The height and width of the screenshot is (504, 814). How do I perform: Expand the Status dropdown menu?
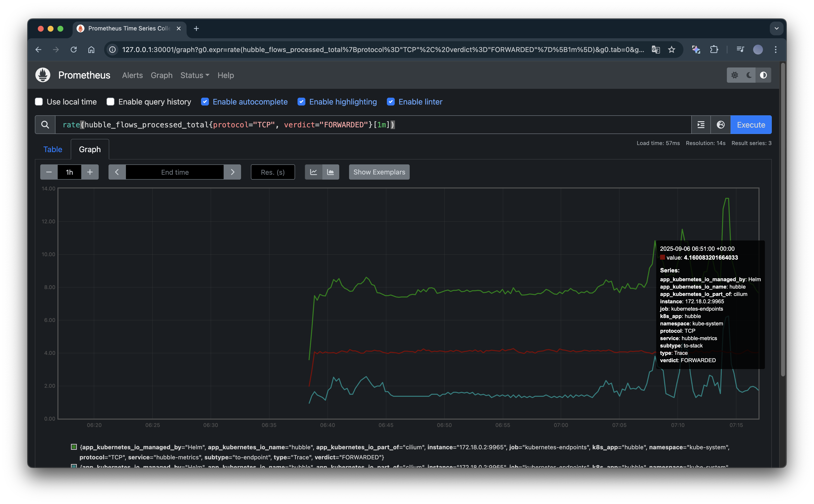[195, 75]
